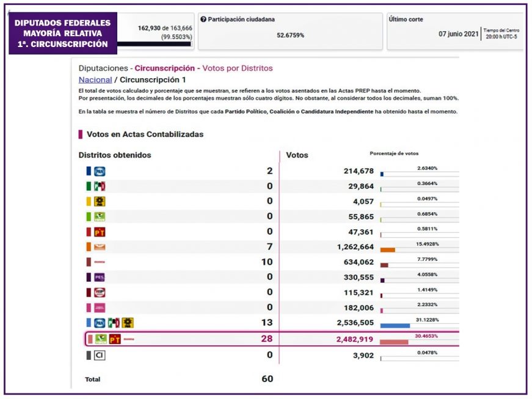Click the PVEM green logo in the 55,865 votes row
This screenshot has width=532, height=399.
100,217
